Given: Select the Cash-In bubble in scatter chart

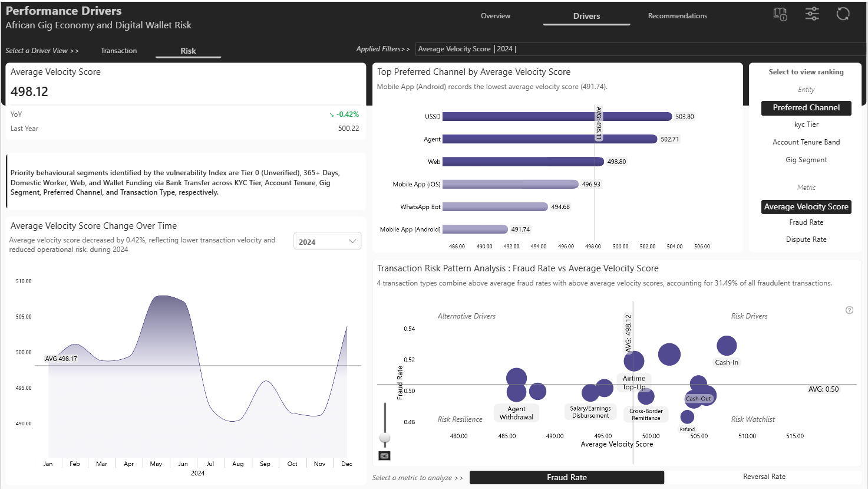Looking at the screenshot, I should click(x=727, y=346).
